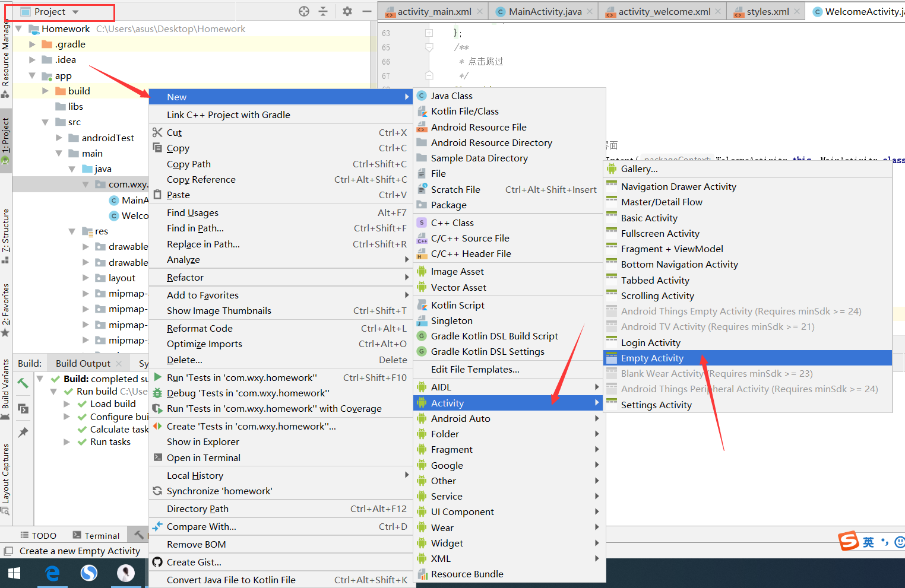Choose Gradle Kotlin DSL Build Script
The width and height of the screenshot is (905, 588).
pyautogui.click(x=510, y=336)
